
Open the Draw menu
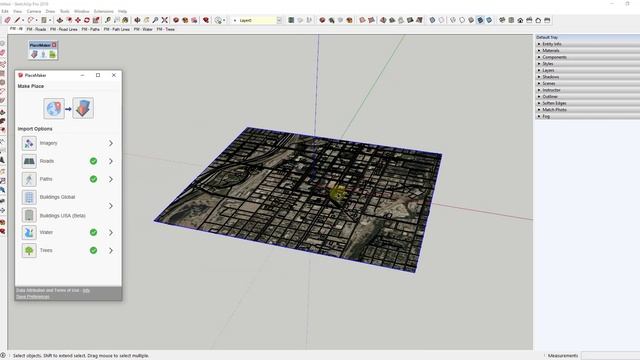[50, 11]
